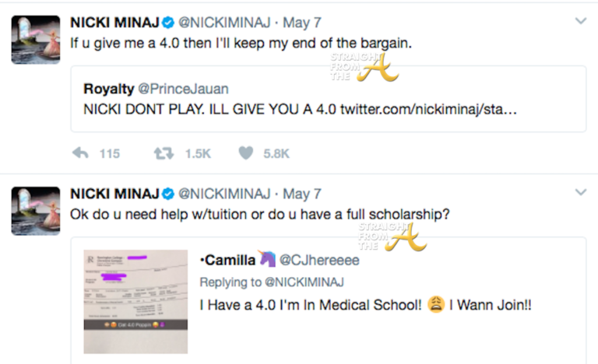The image size is (598, 364).
Task: Expand first tweet options chevron
Action: coord(579,21)
